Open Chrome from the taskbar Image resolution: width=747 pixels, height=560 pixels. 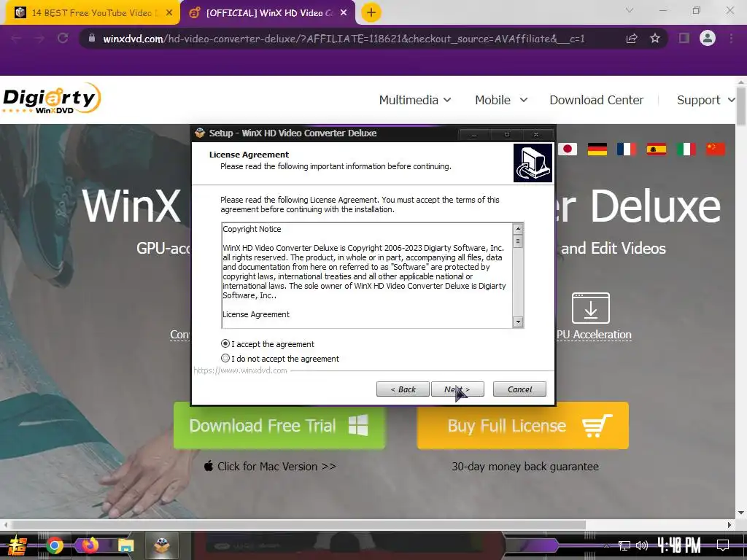[54, 545]
